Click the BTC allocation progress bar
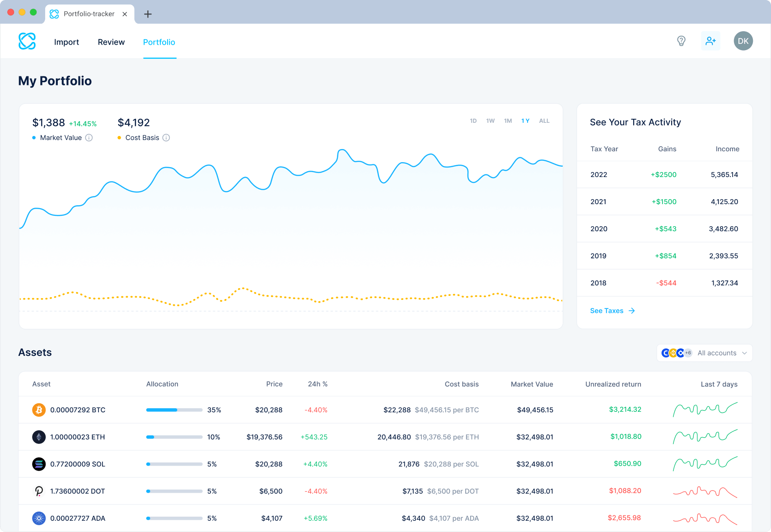Viewport: 771px width, 532px height. pyautogui.click(x=174, y=410)
